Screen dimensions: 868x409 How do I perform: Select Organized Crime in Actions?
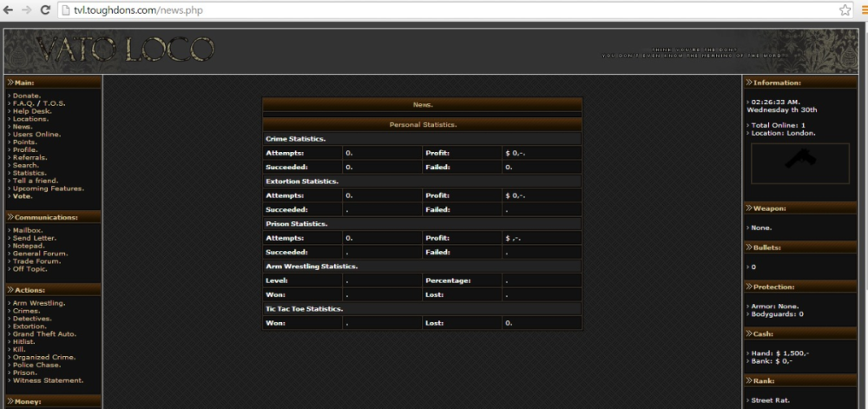point(43,357)
